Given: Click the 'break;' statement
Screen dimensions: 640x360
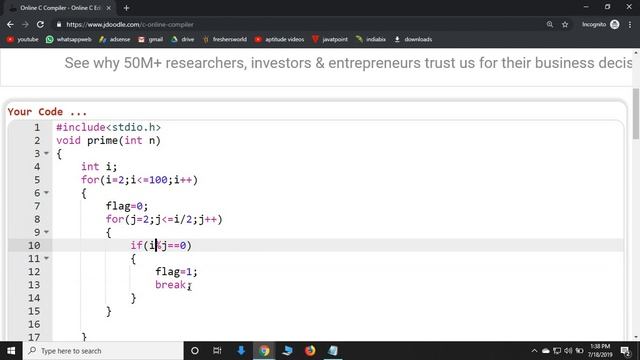Looking at the screenshot, I should (x=173, y=285).
